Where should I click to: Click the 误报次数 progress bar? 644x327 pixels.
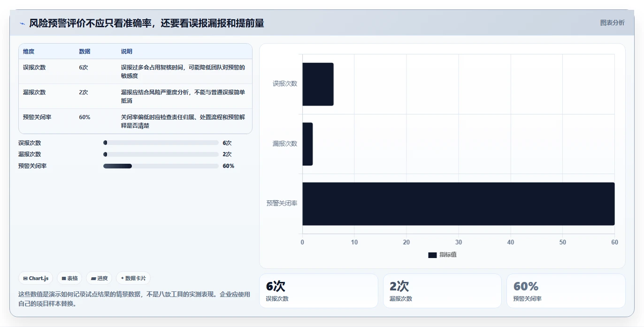coord(161,143)
